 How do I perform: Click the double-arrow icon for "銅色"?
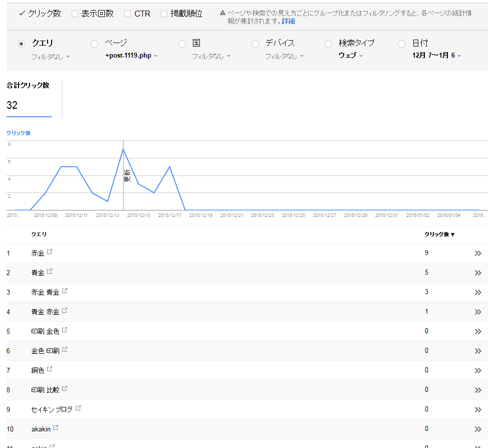pos(477,370)
